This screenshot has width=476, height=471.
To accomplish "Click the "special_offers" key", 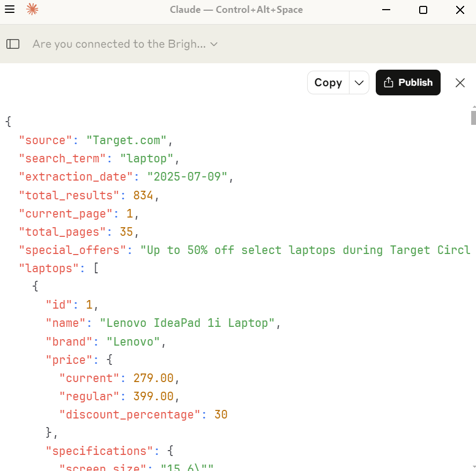I will pos(72,250).
